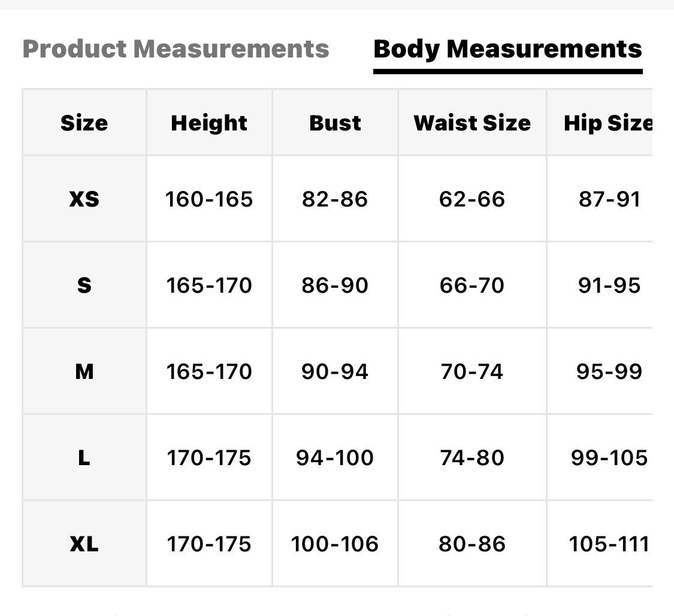The height and width of the screenshot is (616, 674).
Task: Click L bust cell 94-100
Action: (x=335, y=458)
